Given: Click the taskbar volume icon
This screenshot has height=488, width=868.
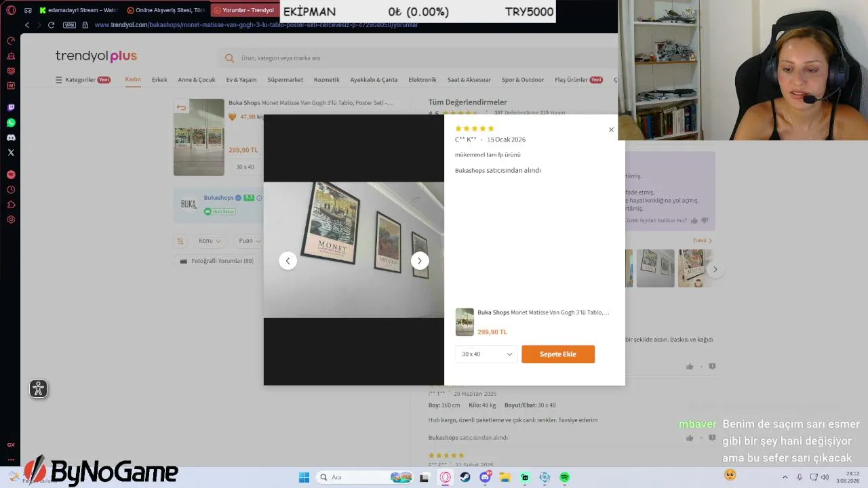Looking at the screenshot, I should pyautogui.click(x=825, y=477).
